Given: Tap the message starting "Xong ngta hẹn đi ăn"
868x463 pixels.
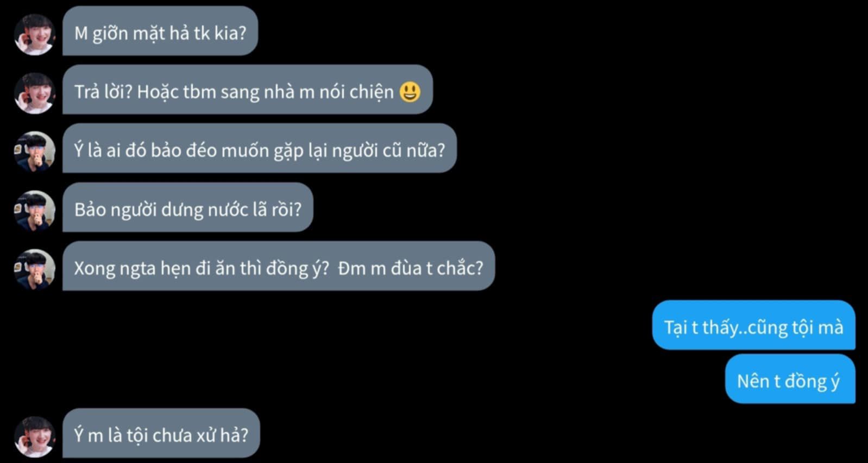Looking at the screenshot, I should pyautogui.click(x=279, y=266).
